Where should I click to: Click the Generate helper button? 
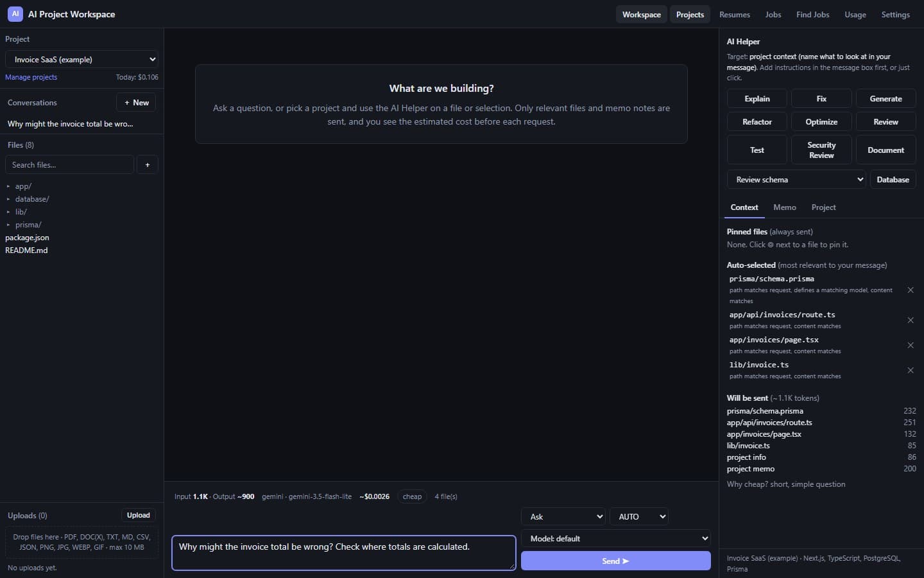point(886,99)
